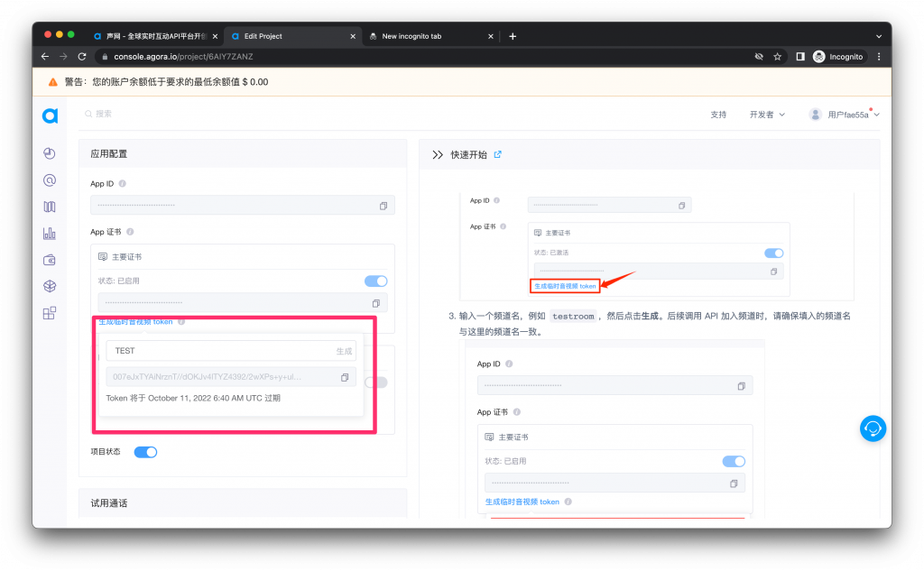Click the browser reload button

tap(82, 57)
